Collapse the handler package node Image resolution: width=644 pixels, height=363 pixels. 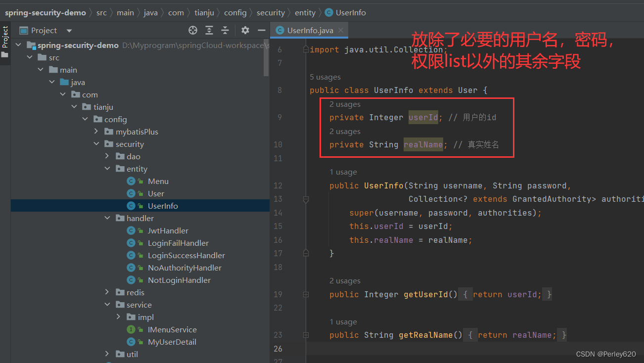coord(107,218)
